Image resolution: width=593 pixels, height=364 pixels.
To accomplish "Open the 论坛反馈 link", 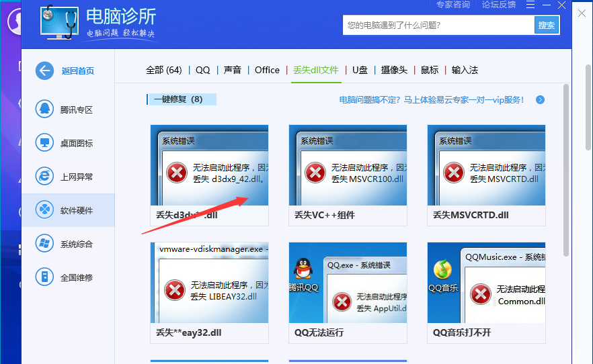I will pyautogui.click(x=499, y=5).
